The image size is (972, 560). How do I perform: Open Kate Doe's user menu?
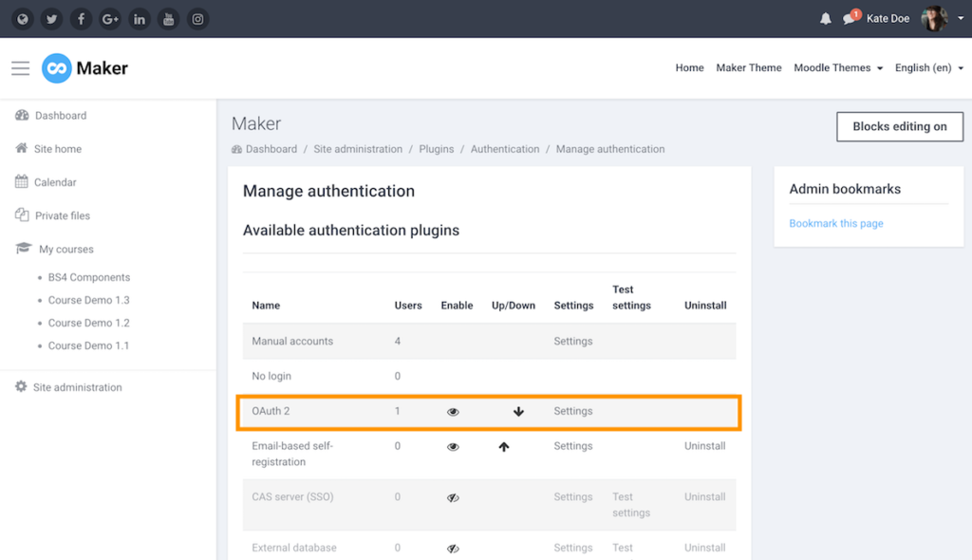coord(888,18)
